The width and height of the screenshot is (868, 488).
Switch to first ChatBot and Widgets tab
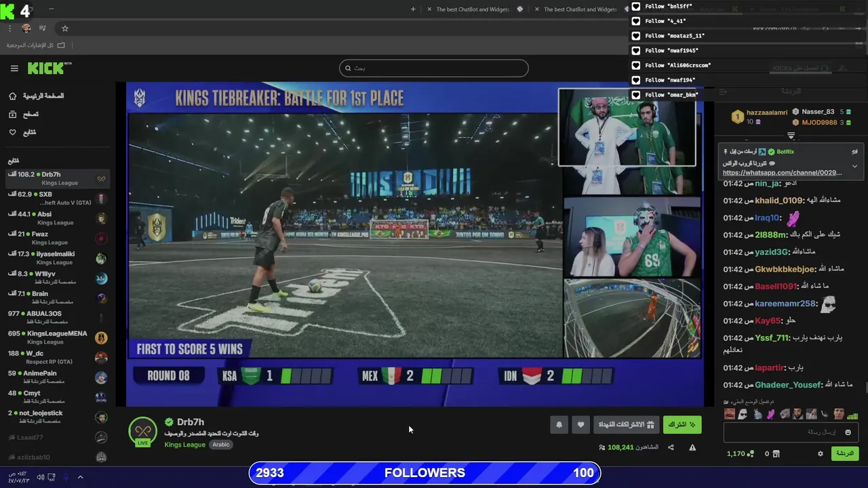coord(473,9)
